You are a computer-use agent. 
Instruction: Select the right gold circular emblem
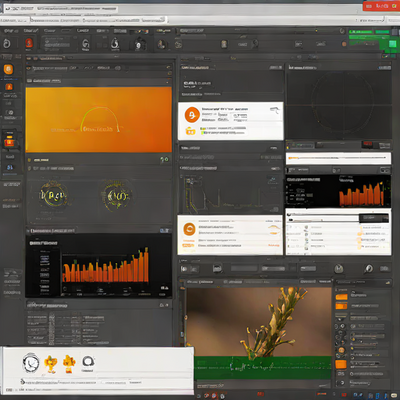click(116, 196)
